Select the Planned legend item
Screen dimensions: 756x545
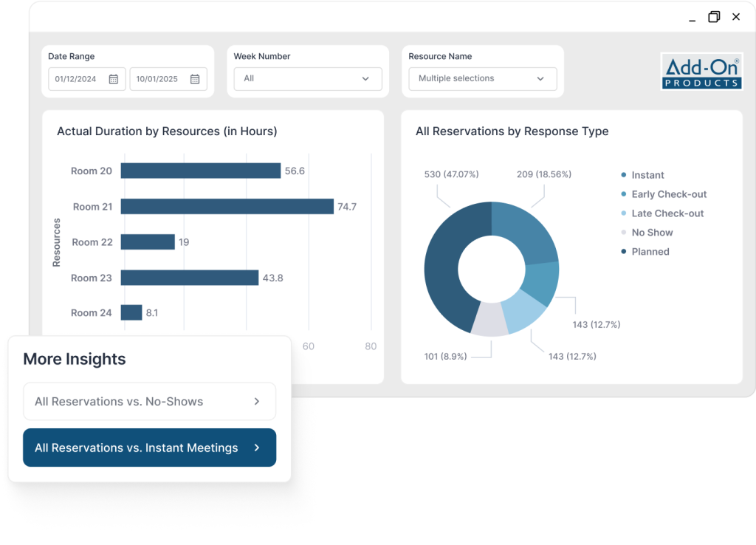(x=650, y=252)
